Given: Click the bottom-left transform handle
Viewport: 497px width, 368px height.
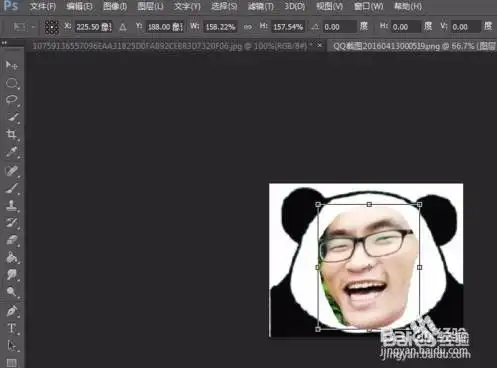Looking at the screenshot, I should coord(318,329).
